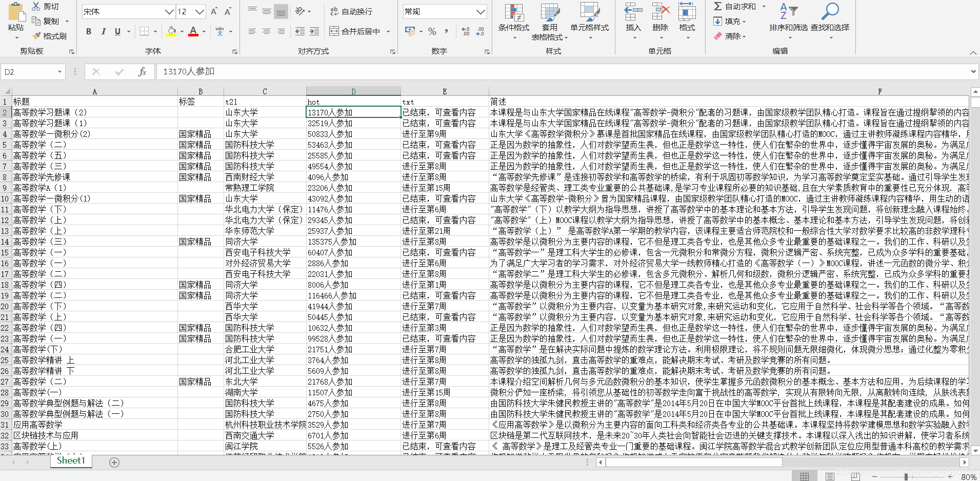The width and height of the screenshot is (980, 481).
Task: Click the Delete cells (删除) icon
Action: 661,12
